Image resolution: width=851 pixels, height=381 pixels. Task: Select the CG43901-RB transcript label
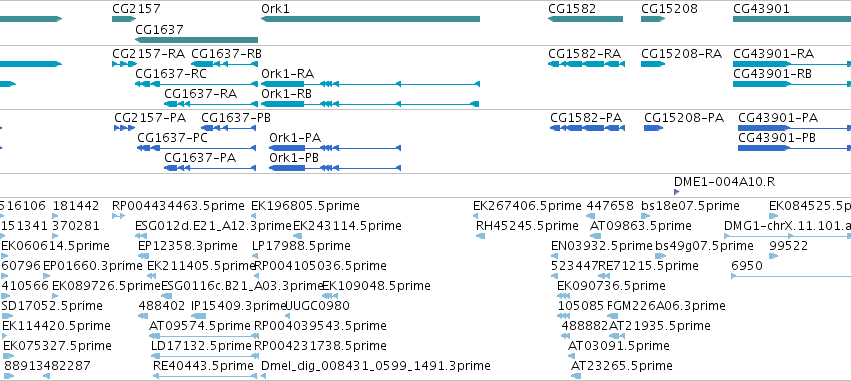(772, 74)
